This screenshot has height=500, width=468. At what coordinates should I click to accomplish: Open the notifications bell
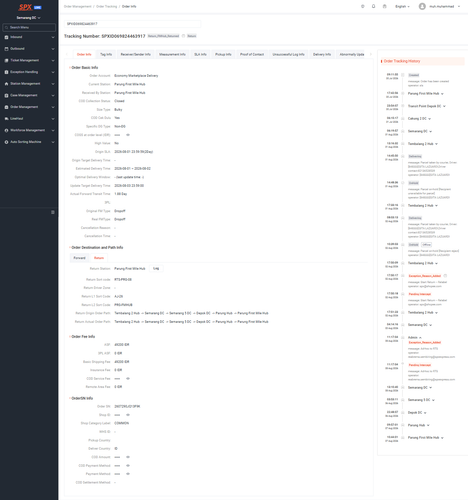pos(373,6)
